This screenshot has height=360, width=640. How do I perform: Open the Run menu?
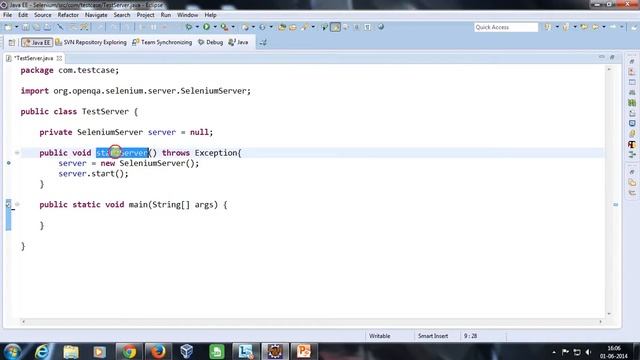tap(166, 15)
